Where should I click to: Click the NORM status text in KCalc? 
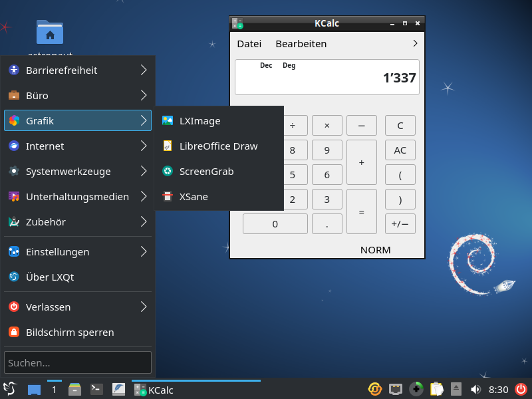point(375,250)
